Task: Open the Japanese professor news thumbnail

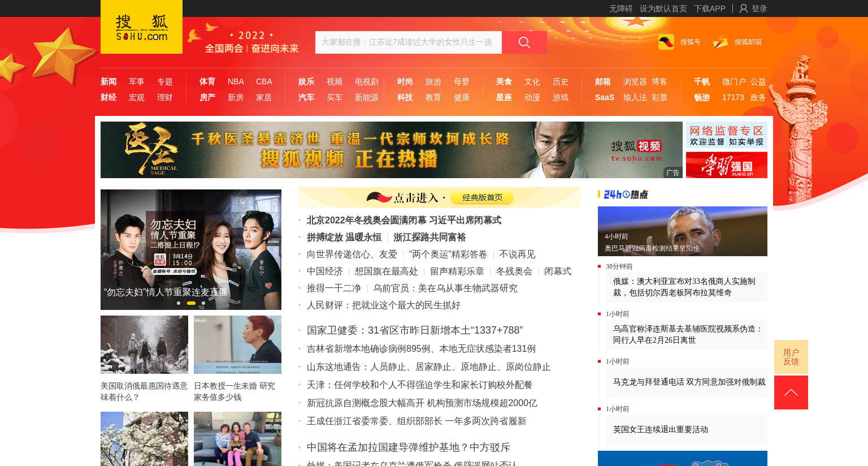Action: tap(237, 344)
